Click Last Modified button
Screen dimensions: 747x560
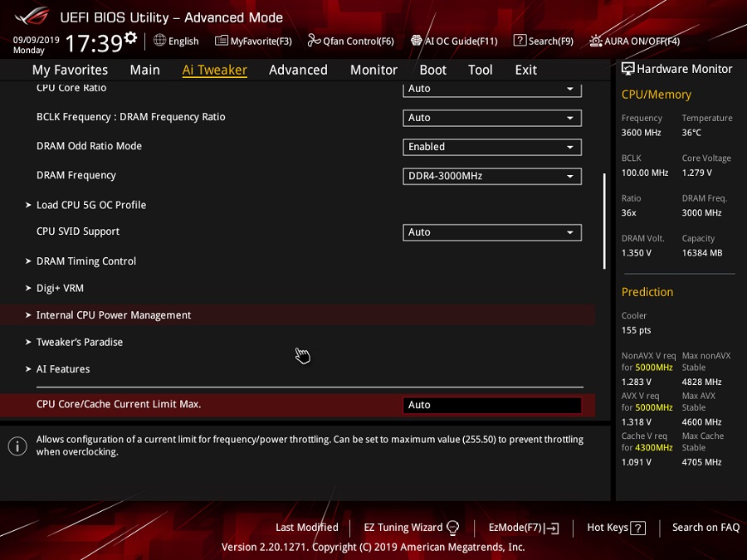[307, 528]
